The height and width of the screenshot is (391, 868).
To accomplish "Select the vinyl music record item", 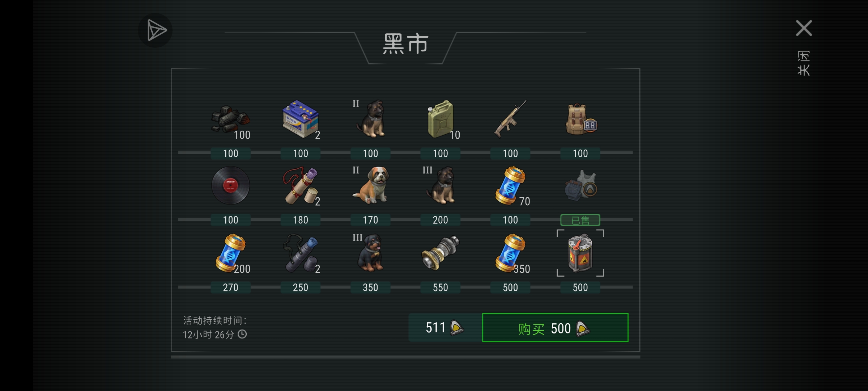I will [x=230, y=185].
